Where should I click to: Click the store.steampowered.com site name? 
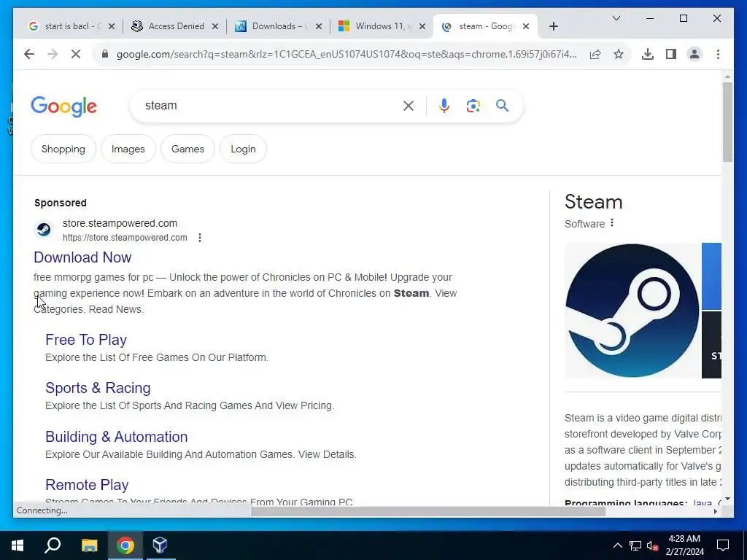tap(120, 223)
